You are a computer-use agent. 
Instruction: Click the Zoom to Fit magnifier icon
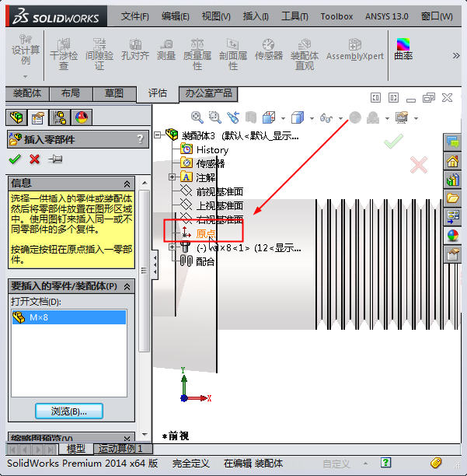coord(197,117)
